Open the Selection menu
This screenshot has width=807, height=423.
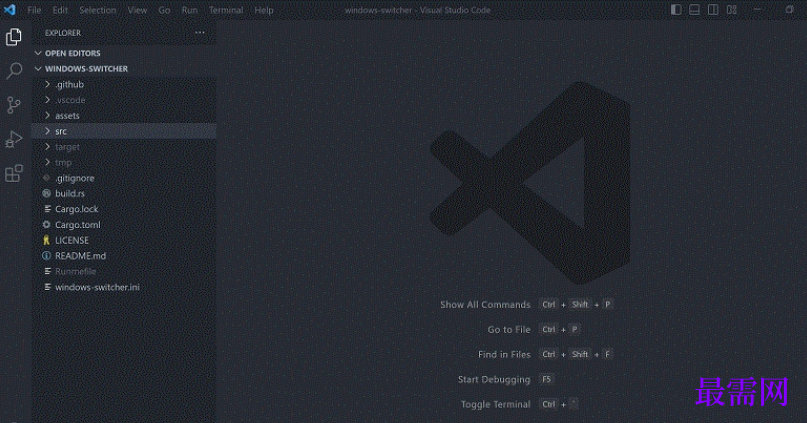point(98,10)
